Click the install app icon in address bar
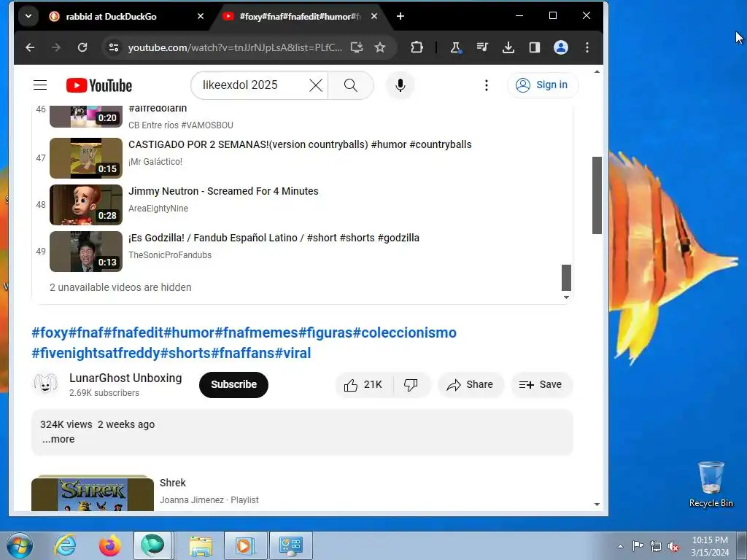This screenshot has width=747, height=560. pyautogui.click(x=356, y=47)
